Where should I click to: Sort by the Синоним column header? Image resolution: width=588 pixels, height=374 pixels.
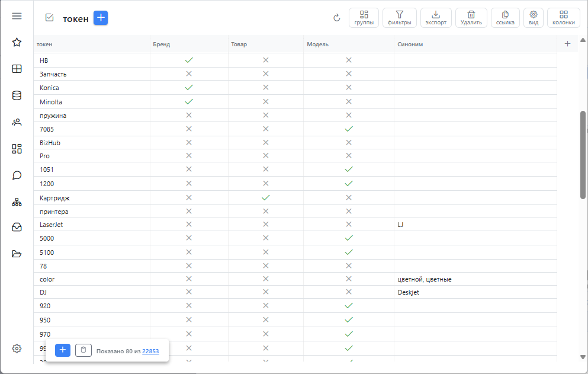click(410, 44)
